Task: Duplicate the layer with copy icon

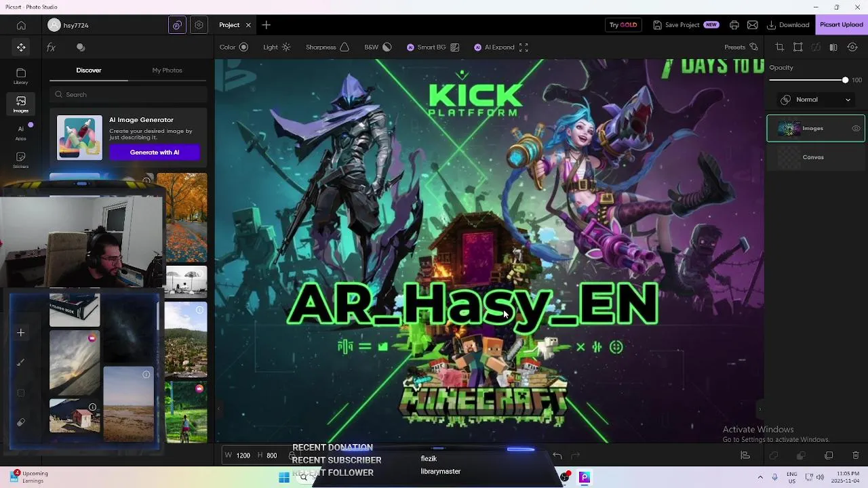Action: tap(829, 455)
